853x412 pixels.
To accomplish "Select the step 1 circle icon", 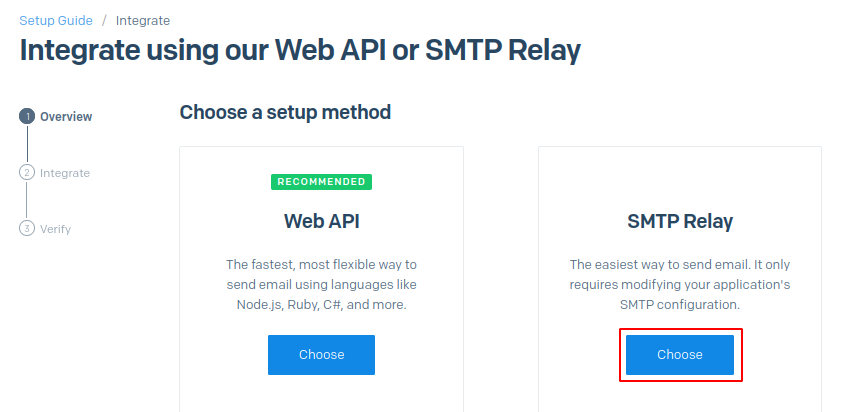I will [x=27, y=116].
